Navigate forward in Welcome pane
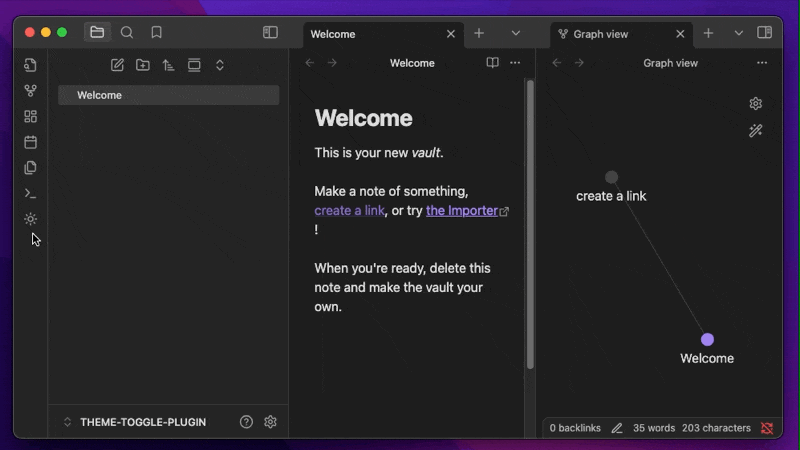 [332, 63]
